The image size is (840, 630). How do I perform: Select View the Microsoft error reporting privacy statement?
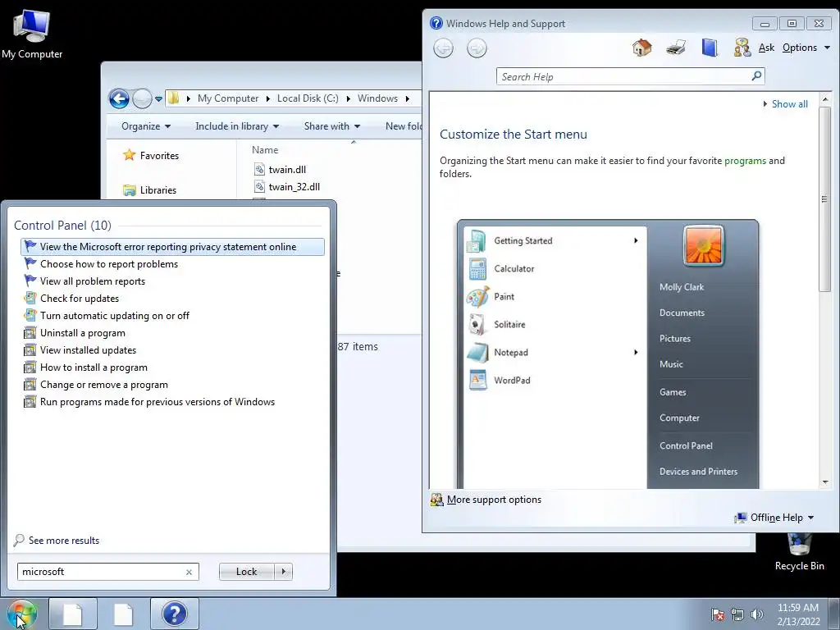point(172,247)
